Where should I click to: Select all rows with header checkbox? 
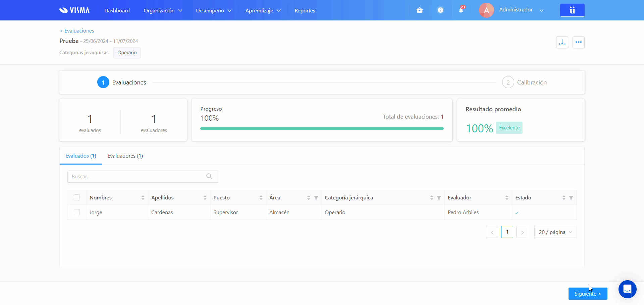[77, 197]
